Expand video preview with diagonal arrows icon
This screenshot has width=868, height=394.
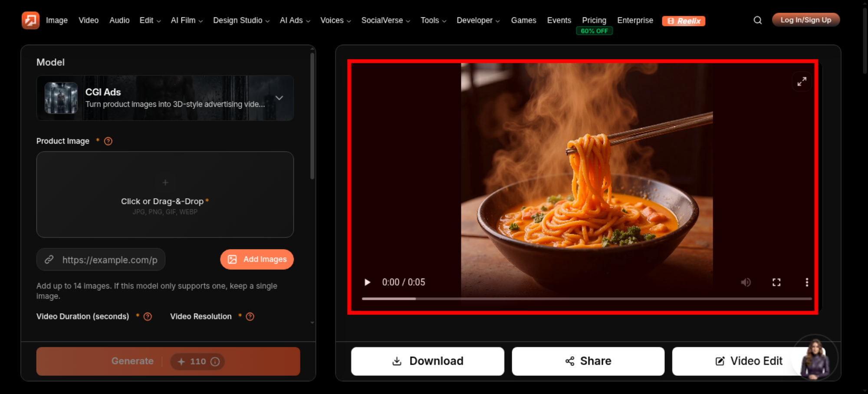pos(802,82)
